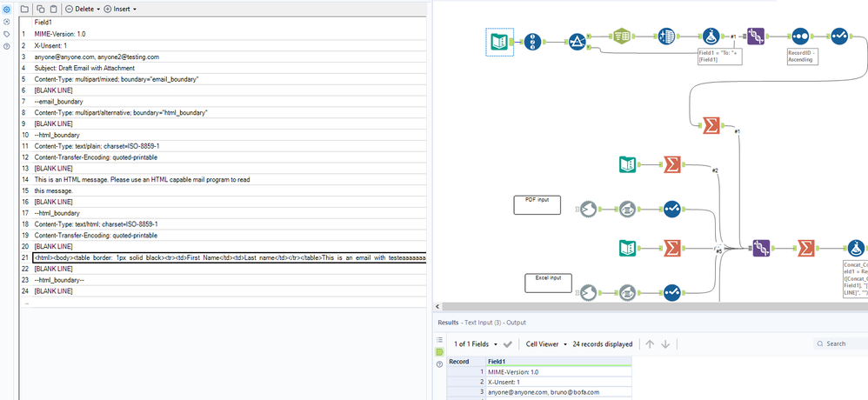Select the Record ID tool on canvas
868x400 pixels.
coord(533,42)
